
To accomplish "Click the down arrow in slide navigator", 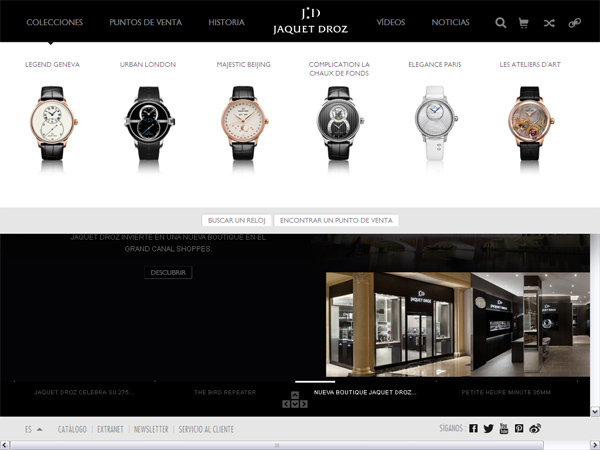I will tap(295, 404).
